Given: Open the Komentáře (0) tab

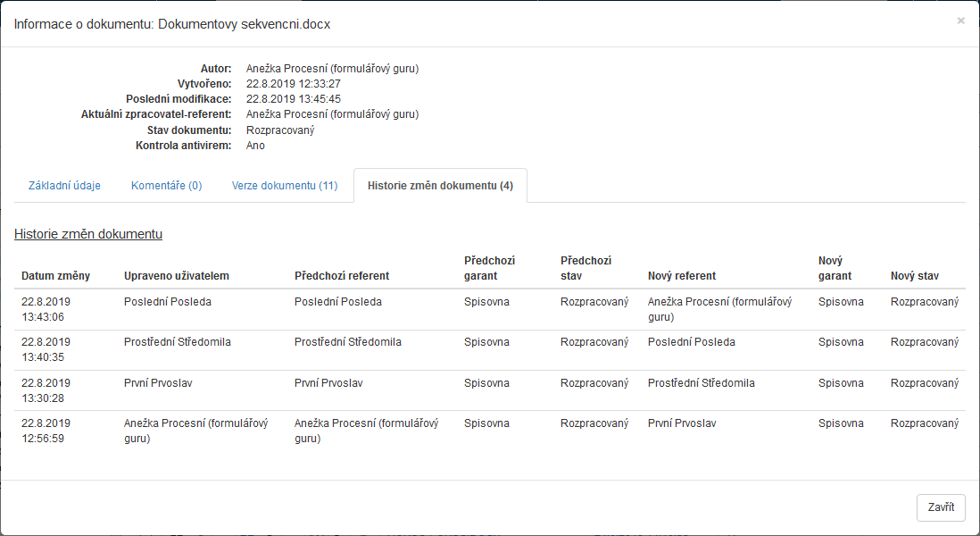Looking at the screenshot, I should 166,186.
